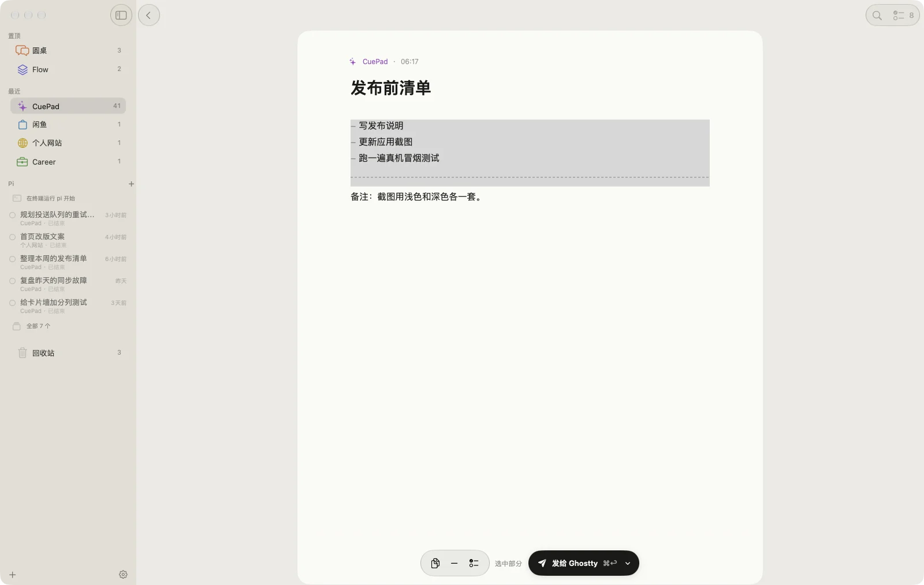
Task: Open the pinned Flow notebook
Action: [68, 69]
